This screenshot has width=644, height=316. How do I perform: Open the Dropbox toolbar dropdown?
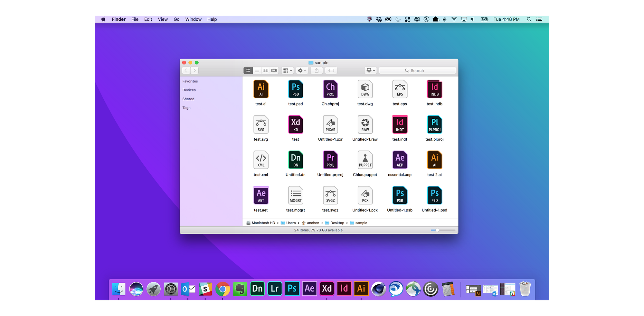click(x=371, y=70)
